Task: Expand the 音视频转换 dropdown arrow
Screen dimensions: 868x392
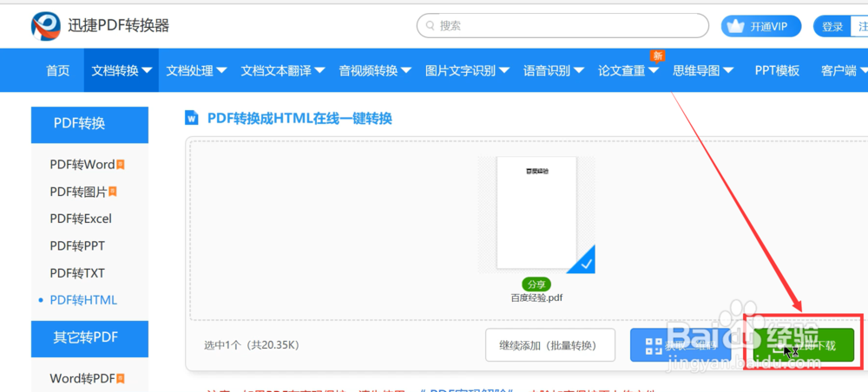Action: [405, 70]
